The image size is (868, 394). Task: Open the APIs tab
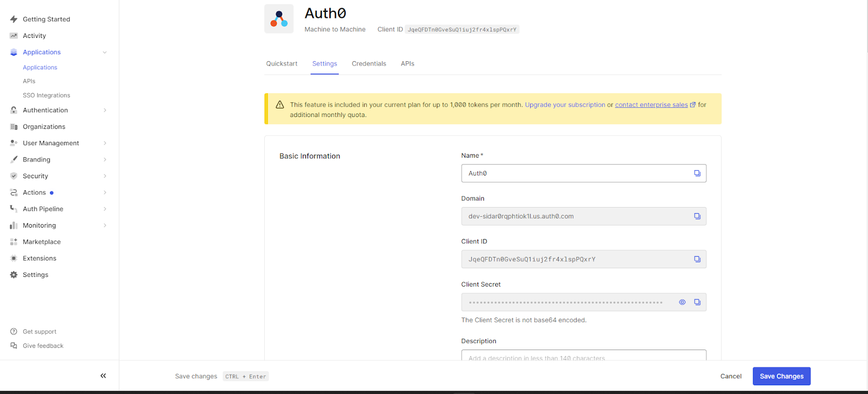407,63
